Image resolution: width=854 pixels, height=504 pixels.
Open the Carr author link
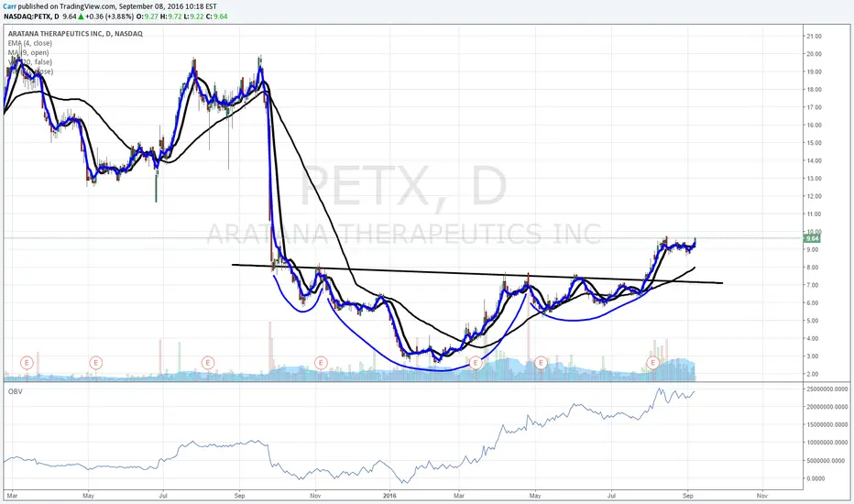point(9,6)
